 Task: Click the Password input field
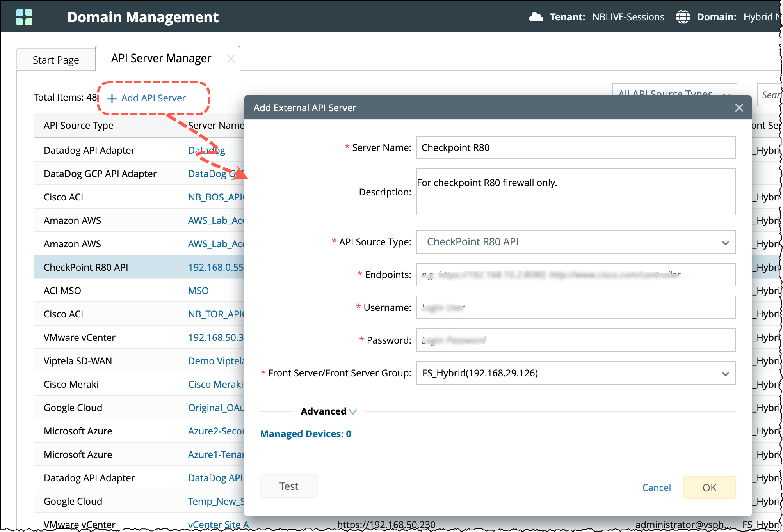[x=576, y=340]
